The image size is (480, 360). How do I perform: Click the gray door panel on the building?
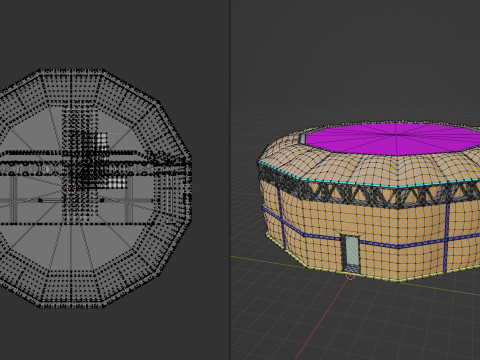352,251
